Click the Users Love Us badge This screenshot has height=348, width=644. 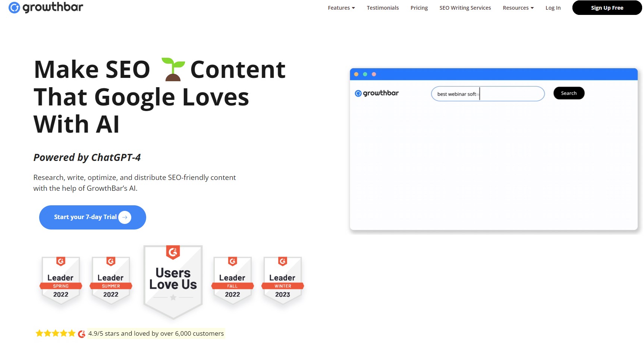click(173, 282)
